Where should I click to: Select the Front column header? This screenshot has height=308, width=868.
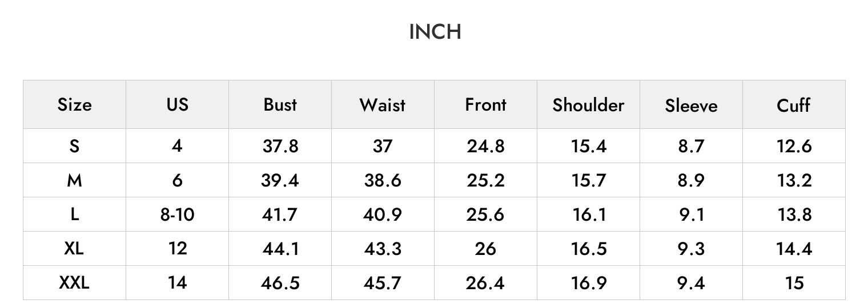tap(485, 105)
